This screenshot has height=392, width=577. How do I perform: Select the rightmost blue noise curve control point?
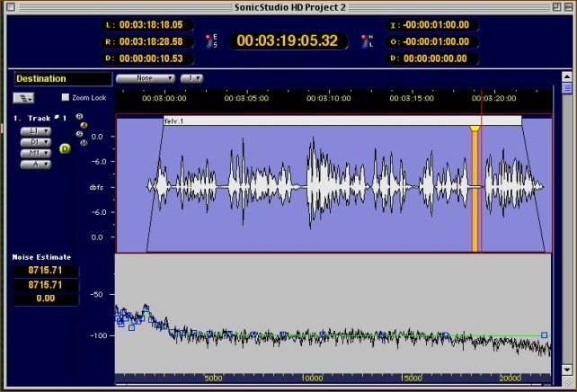(545, 335)
